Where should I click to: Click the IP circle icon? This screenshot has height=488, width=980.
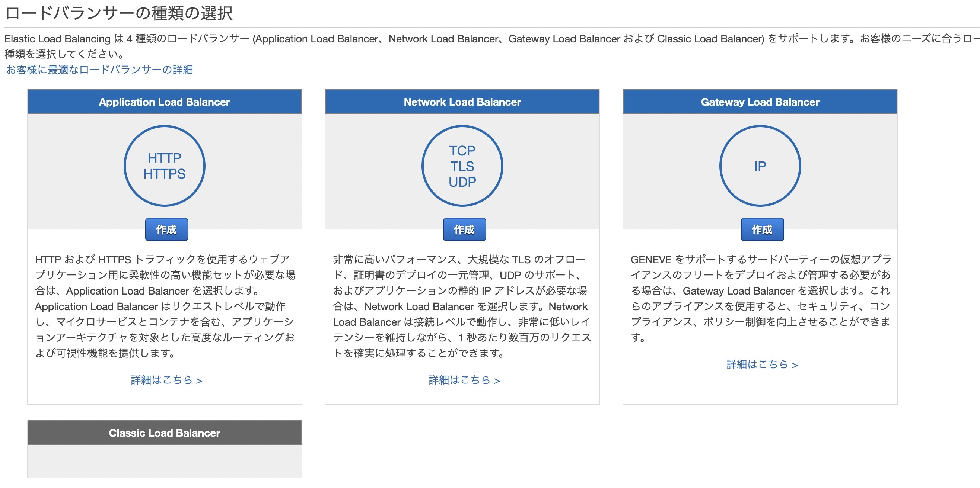(x=760, y=166)
